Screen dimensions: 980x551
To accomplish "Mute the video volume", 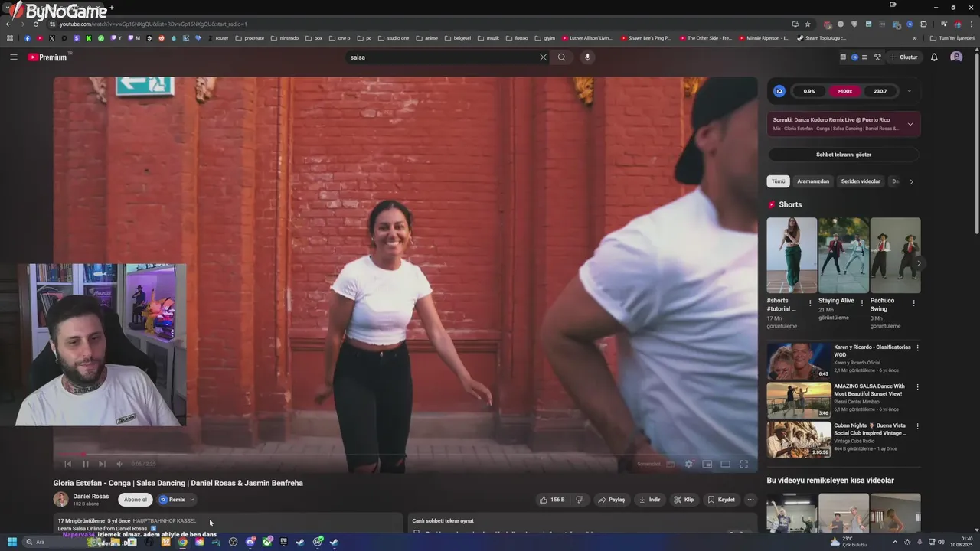I will [119, 464].
